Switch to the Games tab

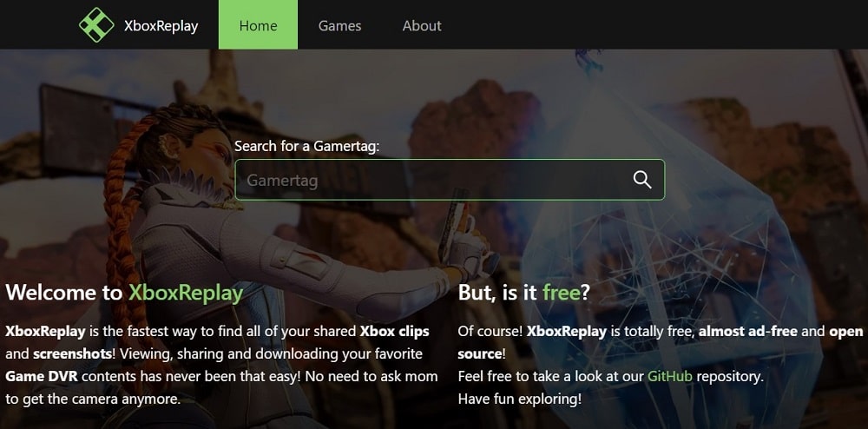click(x=339, y=25)
